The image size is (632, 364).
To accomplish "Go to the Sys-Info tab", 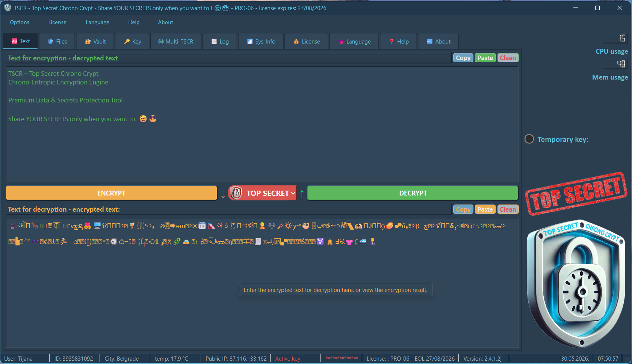I will 261,42.
